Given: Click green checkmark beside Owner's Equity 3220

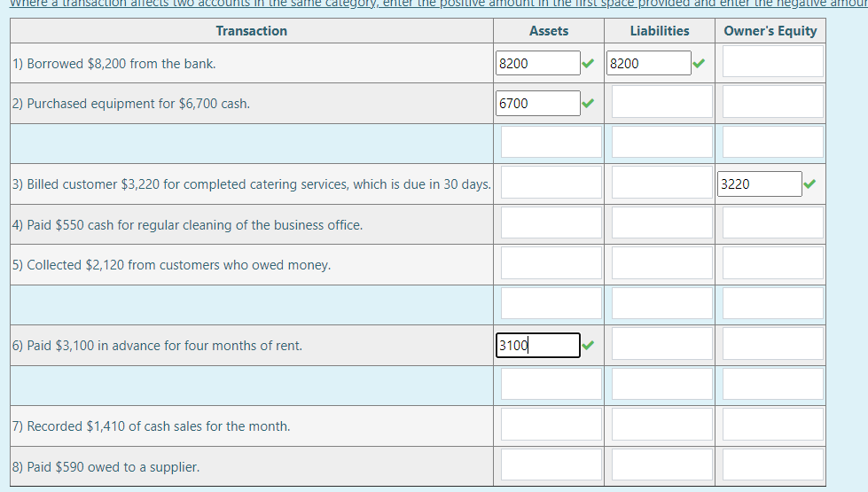Looking at the screenshot, I should tap(809, 184).
